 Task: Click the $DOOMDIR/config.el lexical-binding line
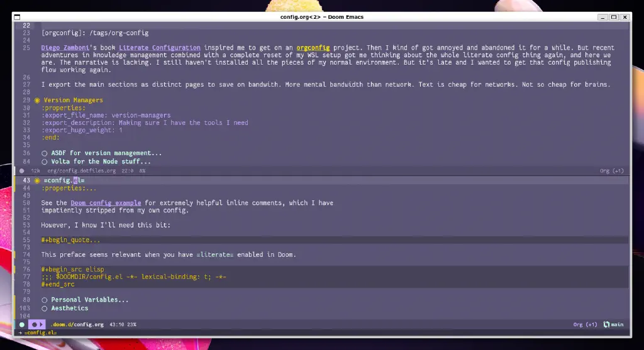tap(133, 277)
